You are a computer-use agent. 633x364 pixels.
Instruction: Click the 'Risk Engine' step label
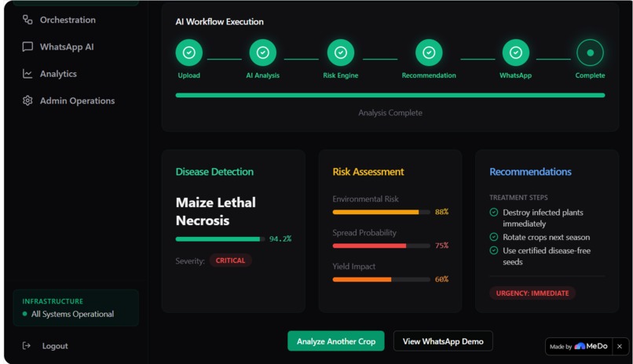[340, 75]
